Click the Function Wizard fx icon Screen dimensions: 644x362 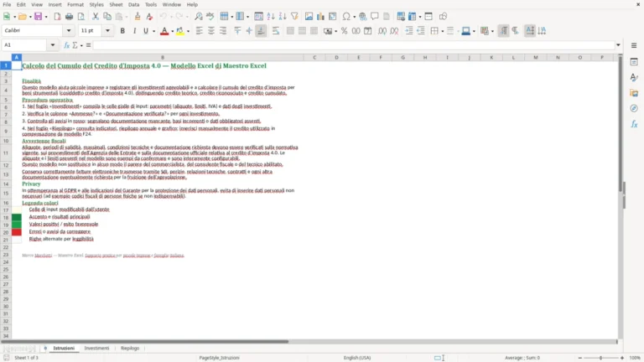(x=66, y=45)
